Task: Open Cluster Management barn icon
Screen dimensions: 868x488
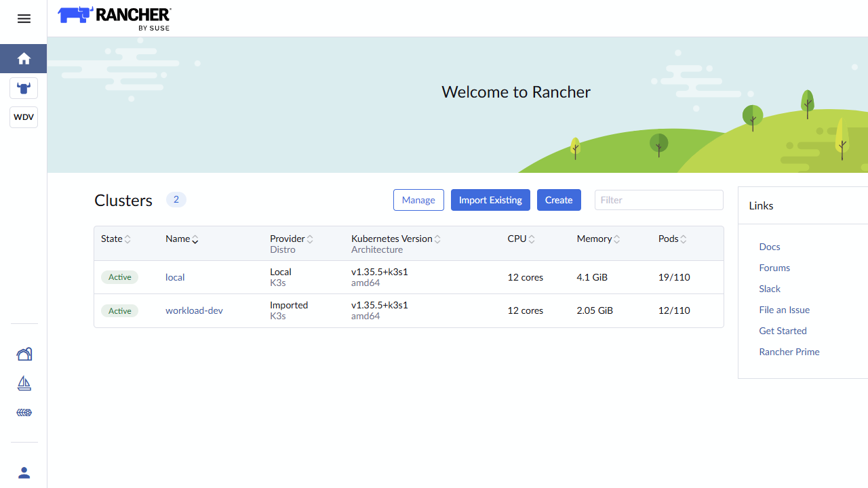Action: pos(24,354)
